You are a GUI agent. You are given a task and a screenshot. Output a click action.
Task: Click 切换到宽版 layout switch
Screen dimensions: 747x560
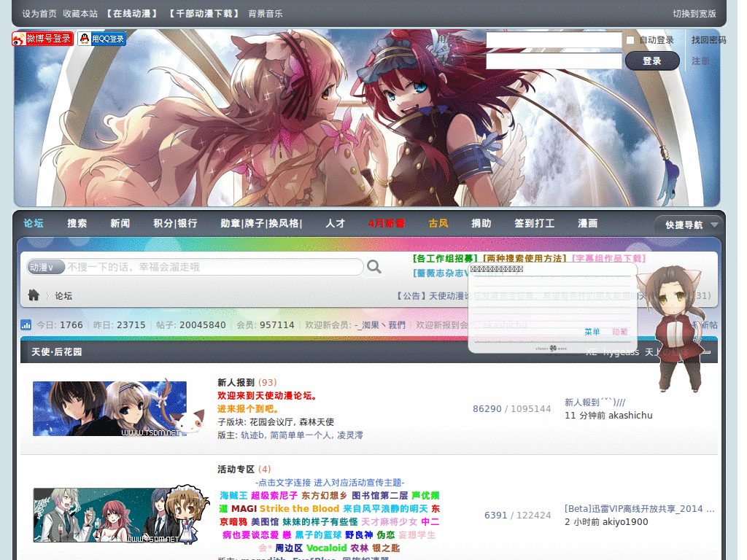click(x=694, y=14)
